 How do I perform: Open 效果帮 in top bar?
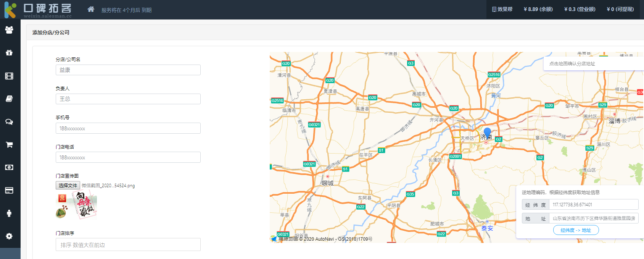(x=502, y=9)
